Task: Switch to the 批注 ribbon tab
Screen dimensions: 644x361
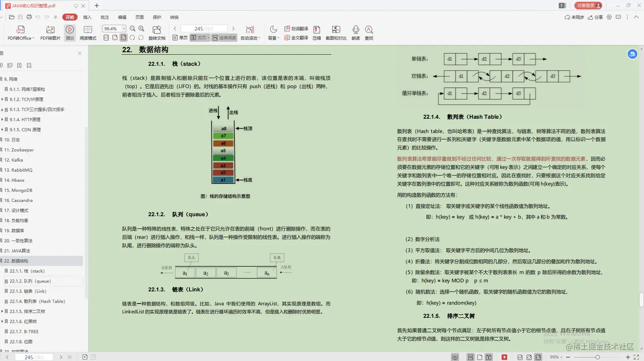Action: (x=105, y=17)
